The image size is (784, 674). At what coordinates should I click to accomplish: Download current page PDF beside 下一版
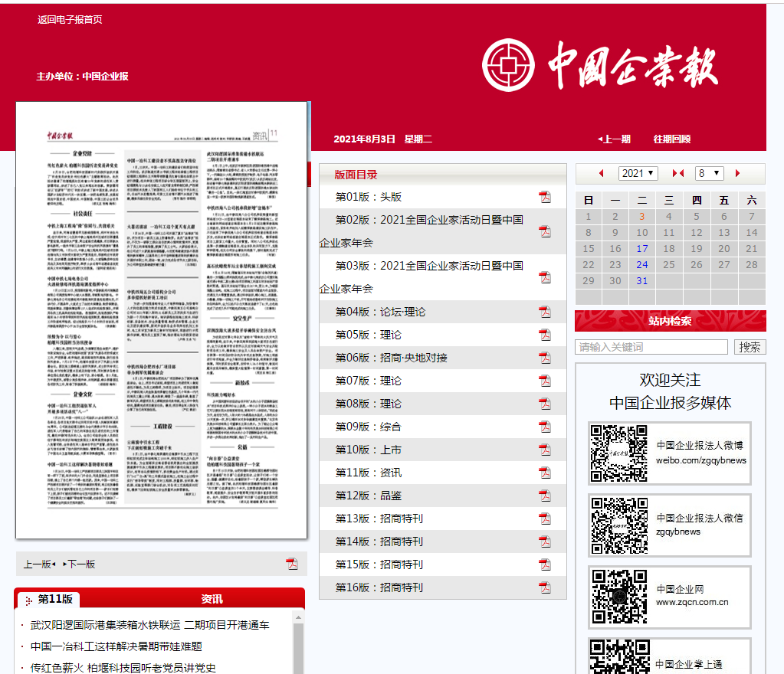292,564
